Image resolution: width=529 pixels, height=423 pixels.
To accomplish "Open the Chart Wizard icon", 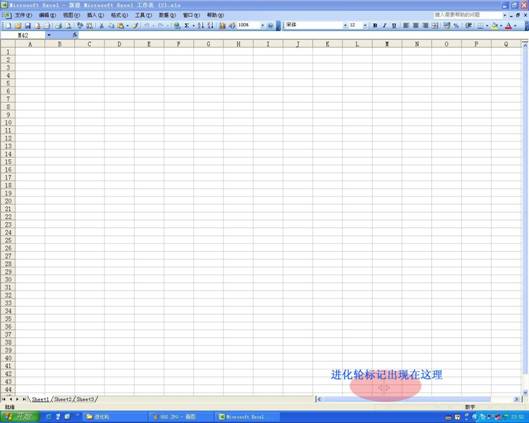I will coord(222,26).
